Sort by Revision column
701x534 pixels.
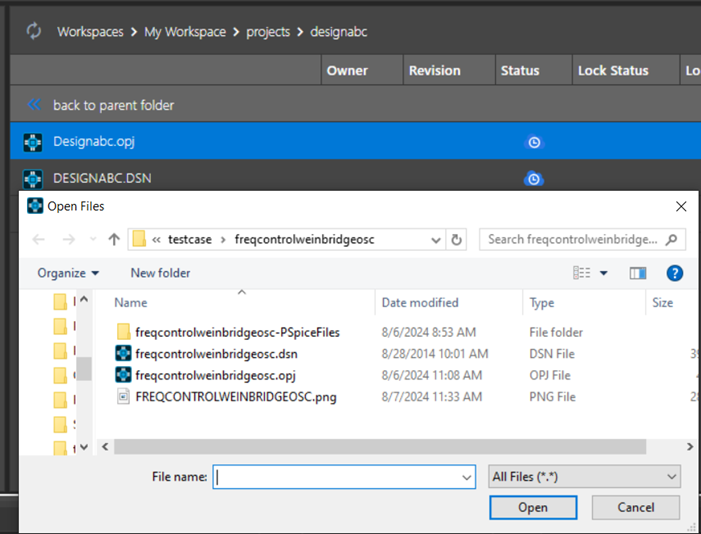(449, 70)
